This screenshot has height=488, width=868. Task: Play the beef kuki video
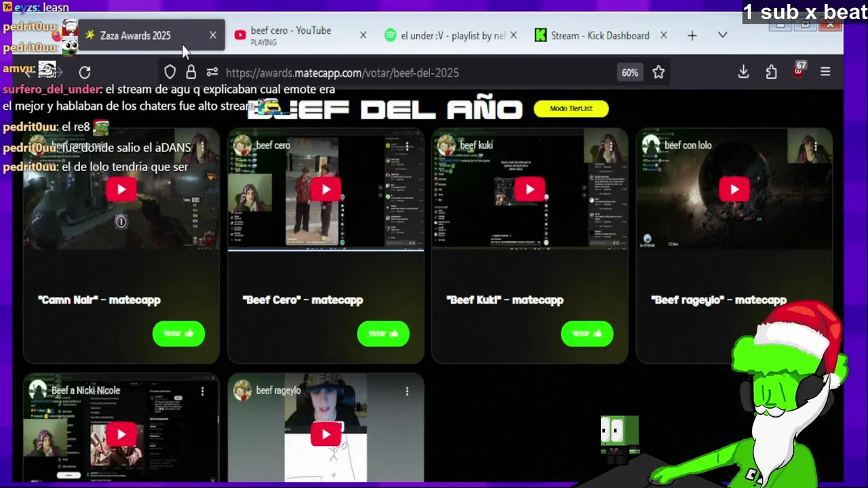[530, 190]
